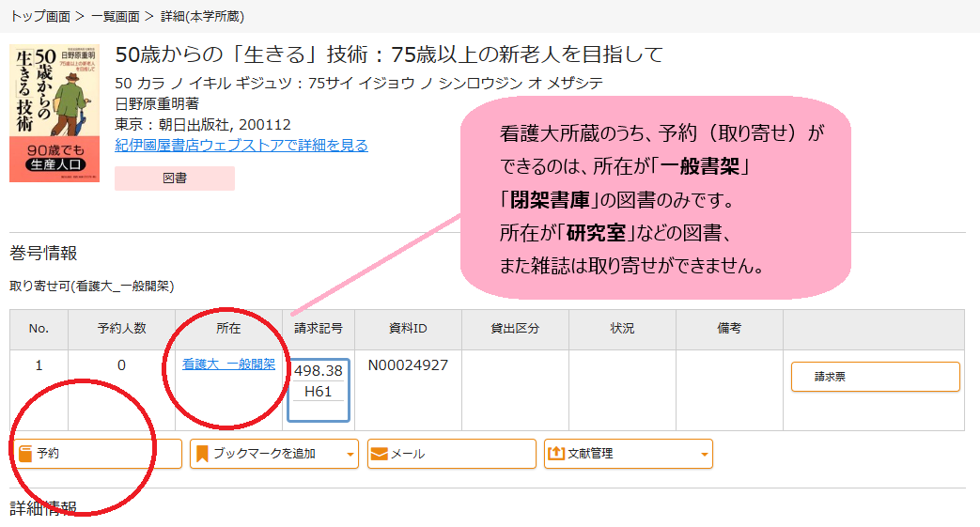The width and height of the screenshot is (980, 527).
Task: Click the No. column header
Action: tap(39, 328)
